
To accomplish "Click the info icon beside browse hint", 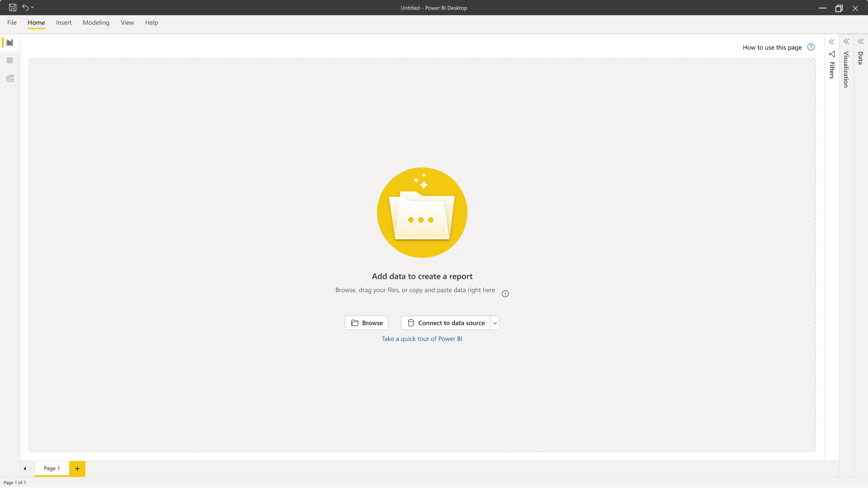I will 505,294.
